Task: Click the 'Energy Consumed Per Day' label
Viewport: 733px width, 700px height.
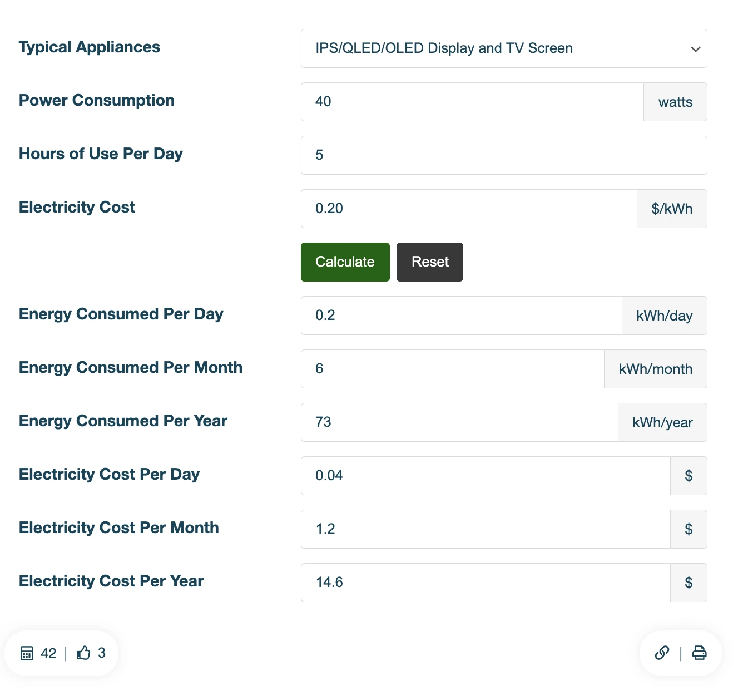Action: click(x=121, y=314)
